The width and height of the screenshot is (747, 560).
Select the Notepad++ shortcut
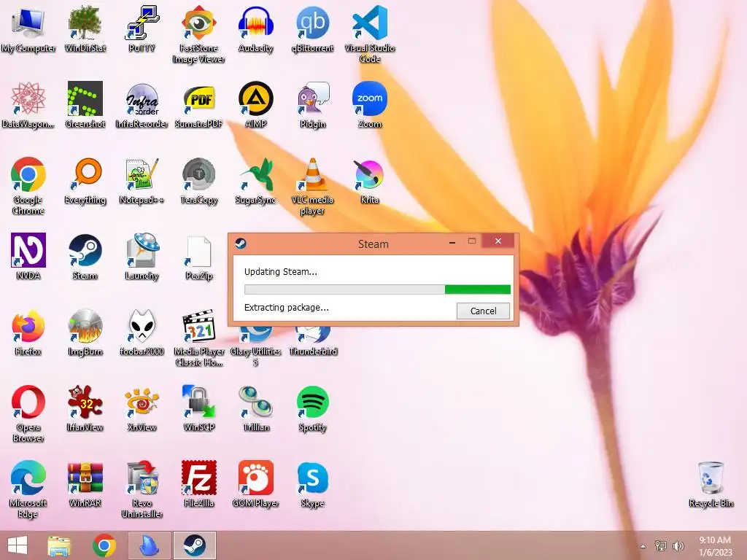point(142,181)
